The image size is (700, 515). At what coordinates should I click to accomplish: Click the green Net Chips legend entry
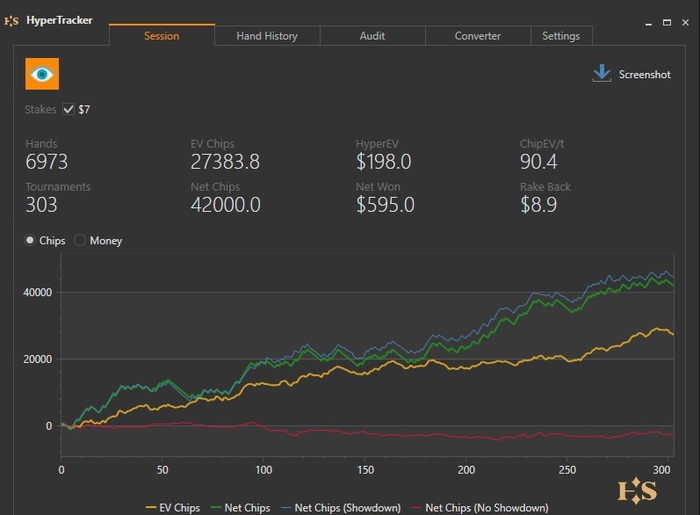[242, 508]
